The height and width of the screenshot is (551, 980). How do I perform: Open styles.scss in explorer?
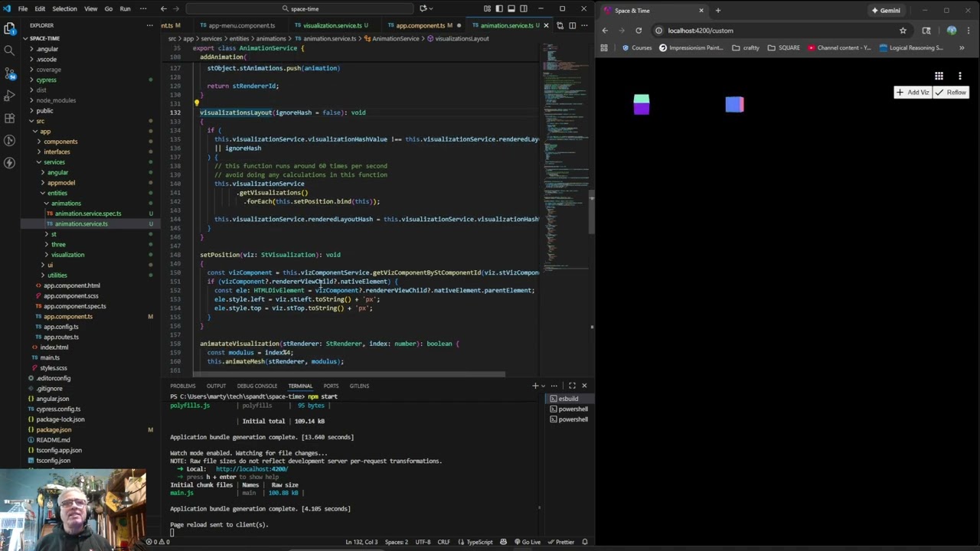click(53, 368)
